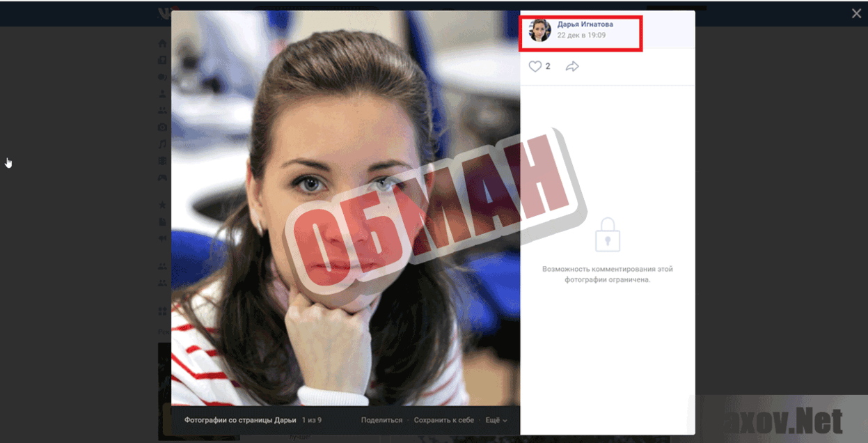Click the "22 дек в 19:09" timestamp
The image size is (868, 443).
pos(581,36)
